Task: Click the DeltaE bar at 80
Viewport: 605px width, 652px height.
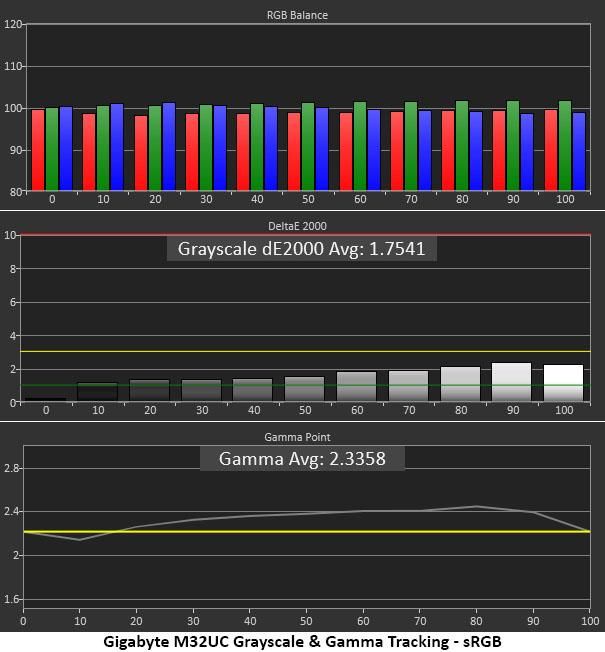Action: 460,384
